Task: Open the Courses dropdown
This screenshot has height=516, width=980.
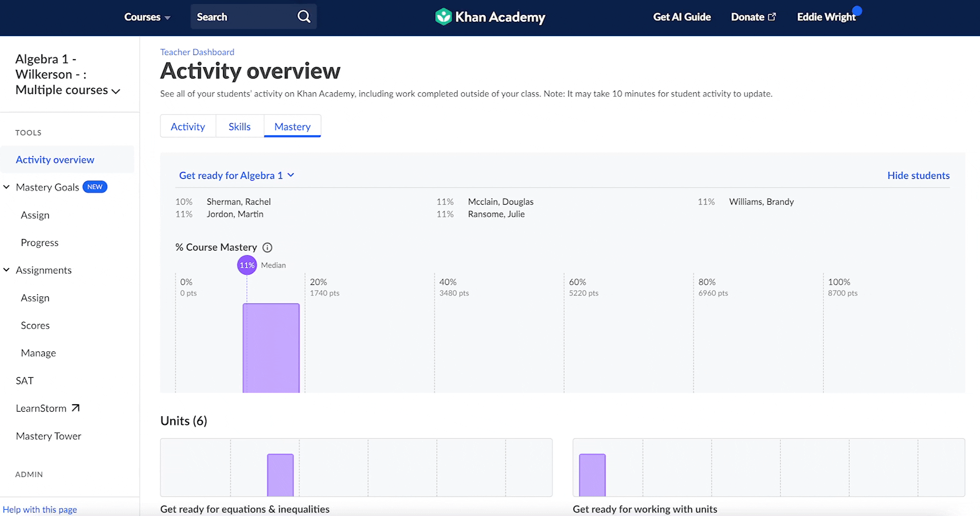Action: 147,17
